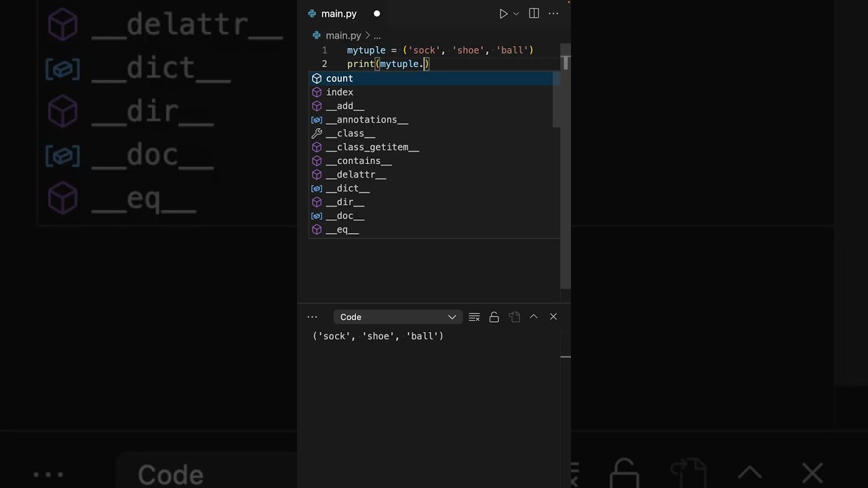
Task: Click the unsaved dot on main.py tab
Action: (x=377, y=14)
